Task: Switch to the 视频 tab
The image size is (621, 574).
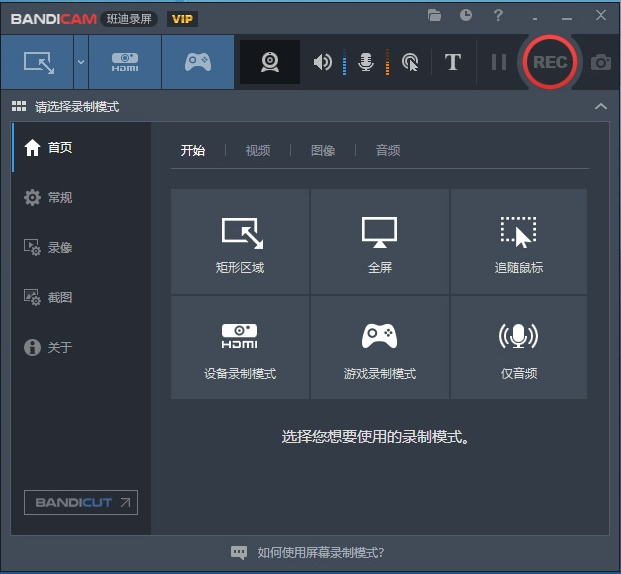Action: coord(258,151)
